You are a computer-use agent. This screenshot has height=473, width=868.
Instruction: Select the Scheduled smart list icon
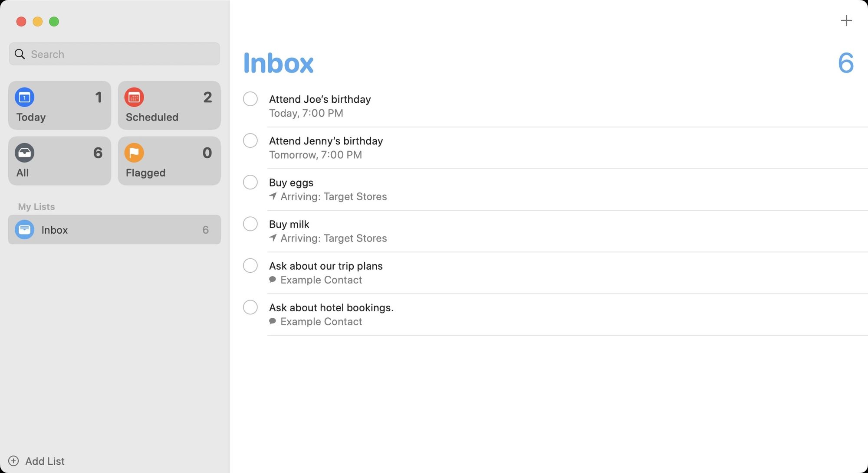point(134,97)
